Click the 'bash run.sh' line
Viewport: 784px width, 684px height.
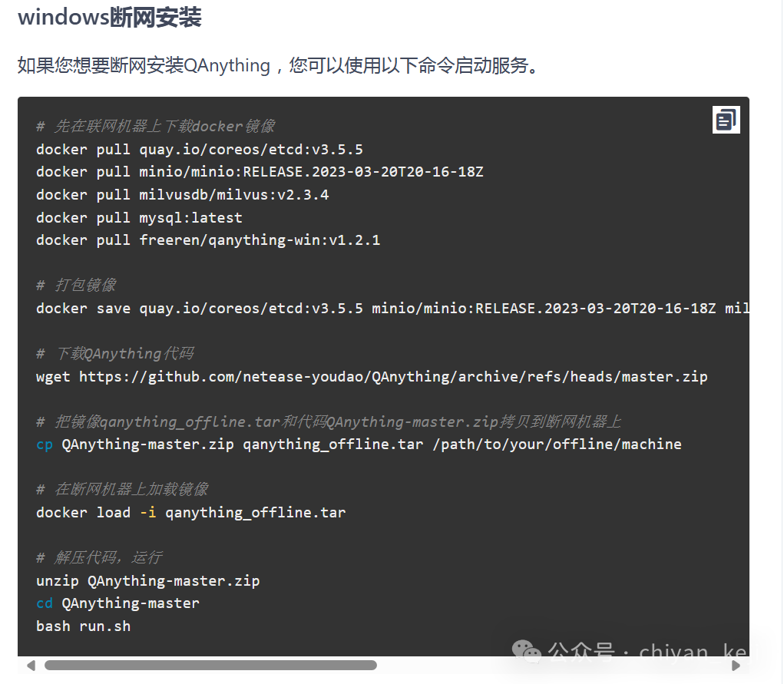tap(83, 626)
